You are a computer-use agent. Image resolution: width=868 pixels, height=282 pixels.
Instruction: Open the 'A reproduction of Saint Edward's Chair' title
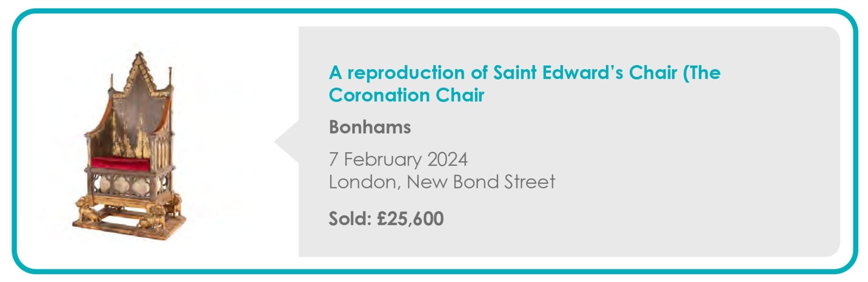pyautogui.click(x=524, y=73)
